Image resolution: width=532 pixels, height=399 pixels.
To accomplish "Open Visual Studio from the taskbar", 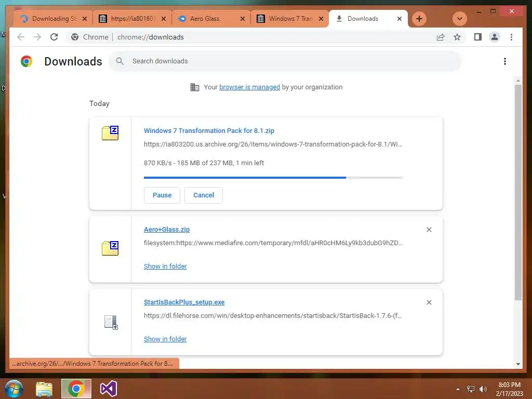I will [x=109, y=389].
